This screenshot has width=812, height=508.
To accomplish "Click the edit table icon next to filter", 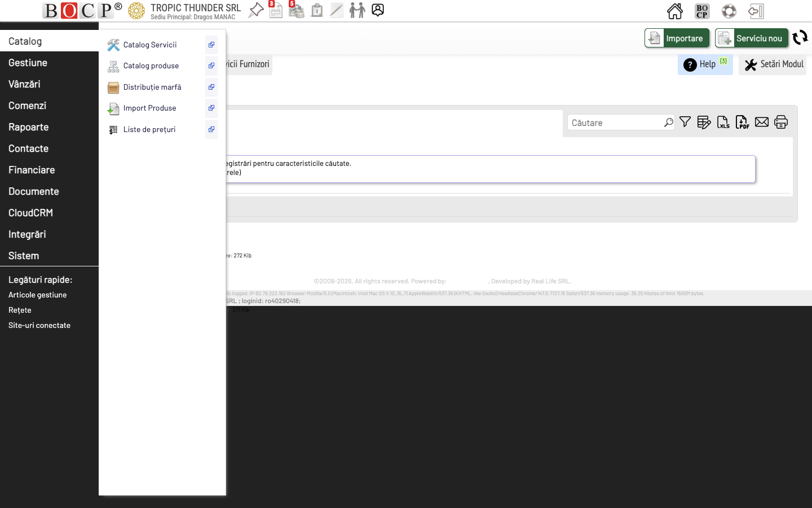I will coord(704,122).
